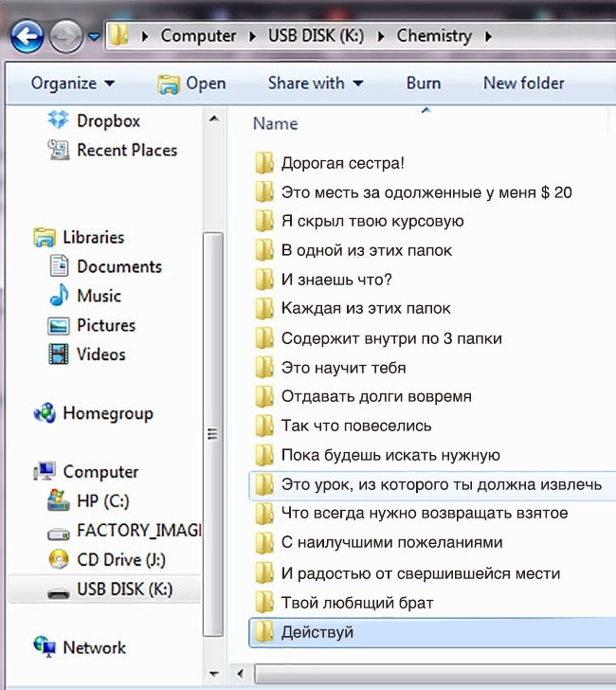This screenshot has width=616, height=690.
Task: Click the navigation pane scroll up arrow
Action: pos(213,119)
